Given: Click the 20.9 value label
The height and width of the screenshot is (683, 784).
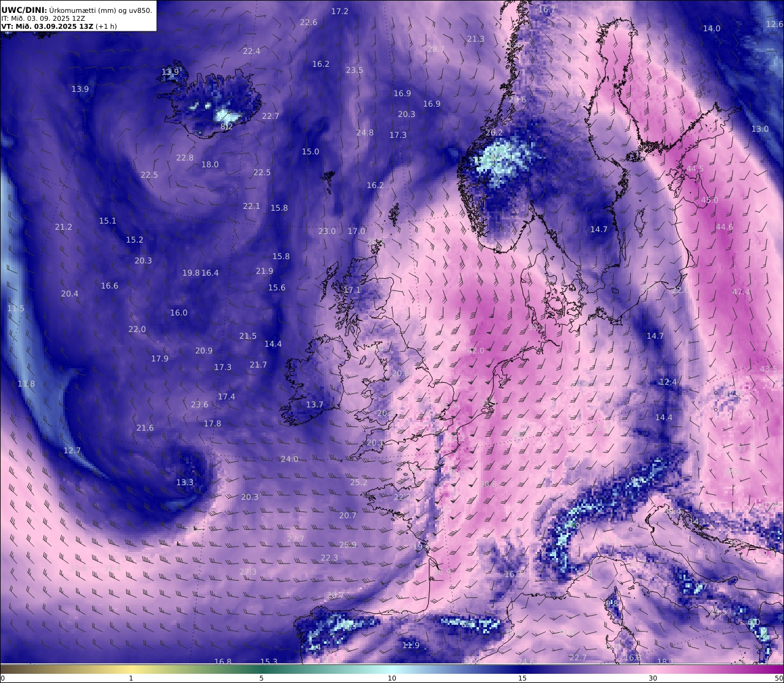Looking at the screenshot, I should (x=204, y=350).
